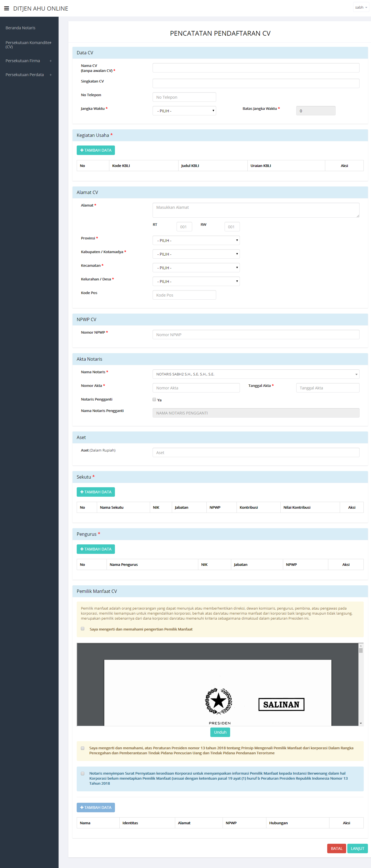Open Persekutuan Komanditer (CV) menu
The height and width of the screenshot is (868, 371).
point(28,45)
